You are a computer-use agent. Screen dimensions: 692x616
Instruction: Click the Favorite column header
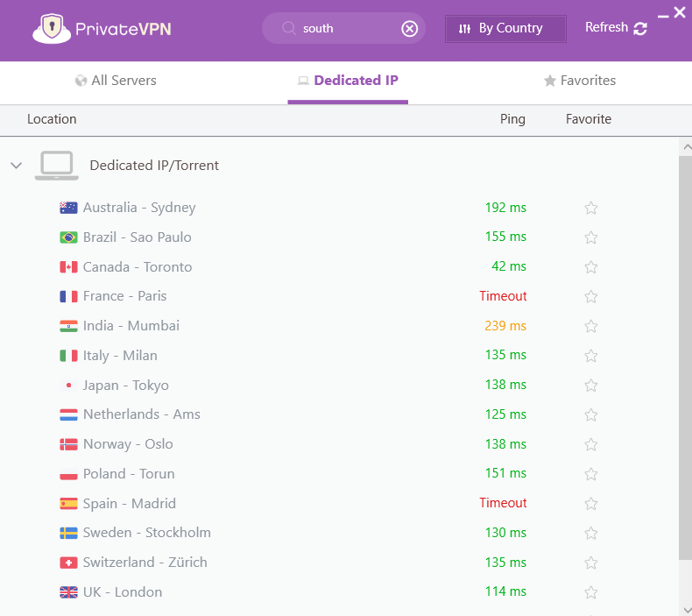click(589, 119)
